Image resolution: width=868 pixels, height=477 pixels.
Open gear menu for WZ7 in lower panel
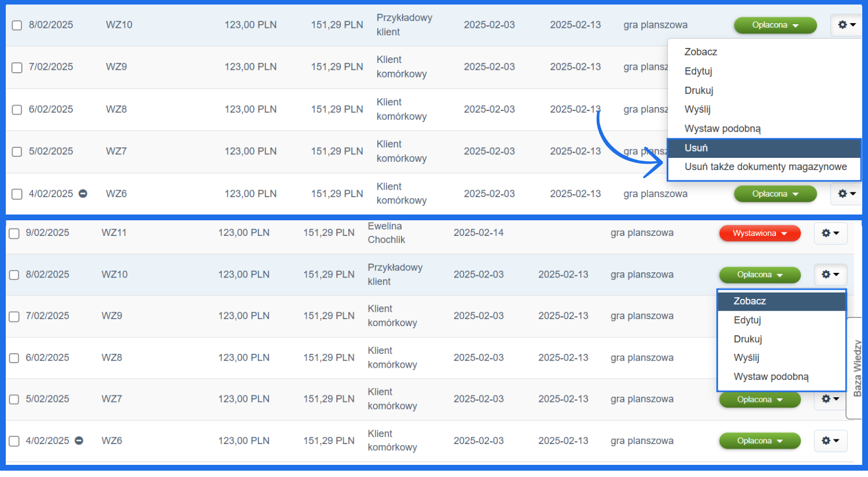pyautogui.click(x=830, y=399)
